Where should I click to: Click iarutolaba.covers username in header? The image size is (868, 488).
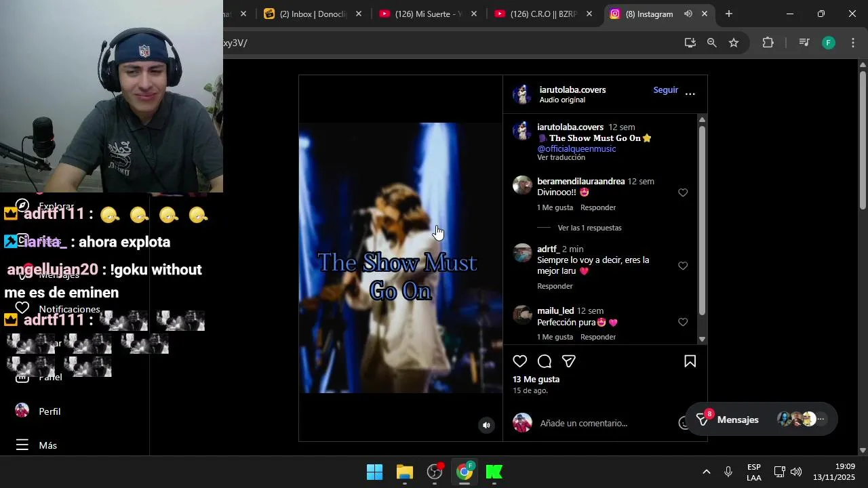(572, 89)
